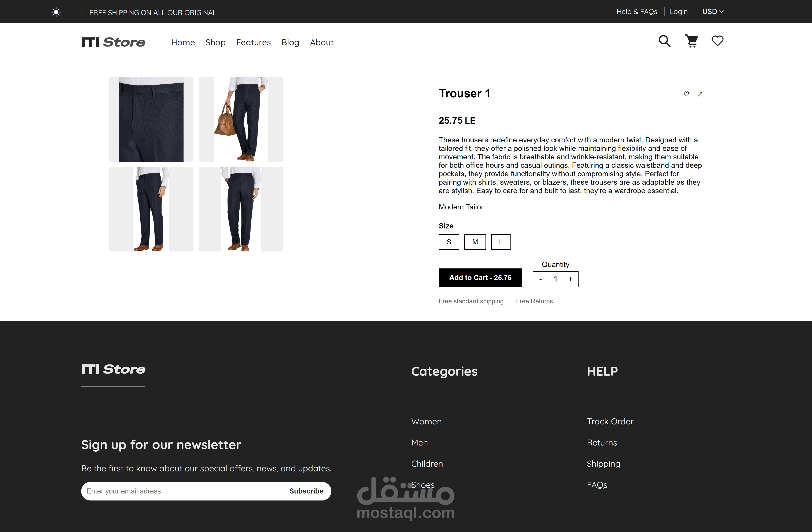
Task: Click Add to Cart - 25.75 button
Action: click(x=480, y=278)
